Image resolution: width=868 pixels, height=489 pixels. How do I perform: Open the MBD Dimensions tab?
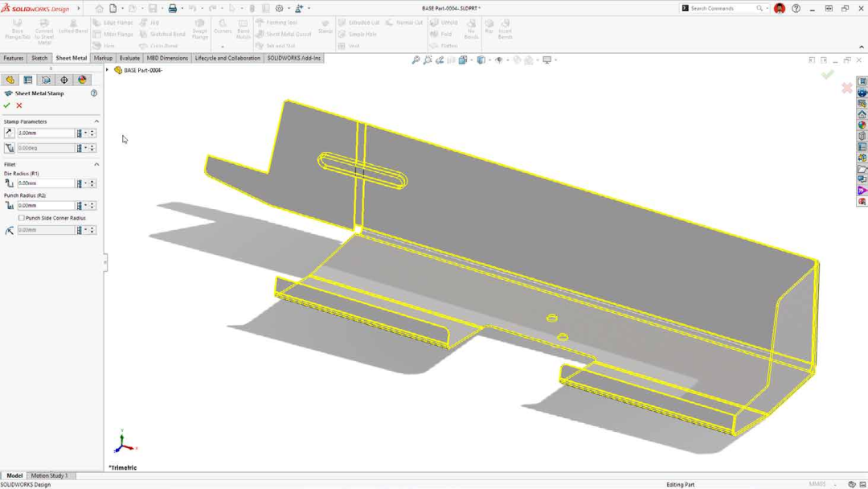(x=167, y=58)
